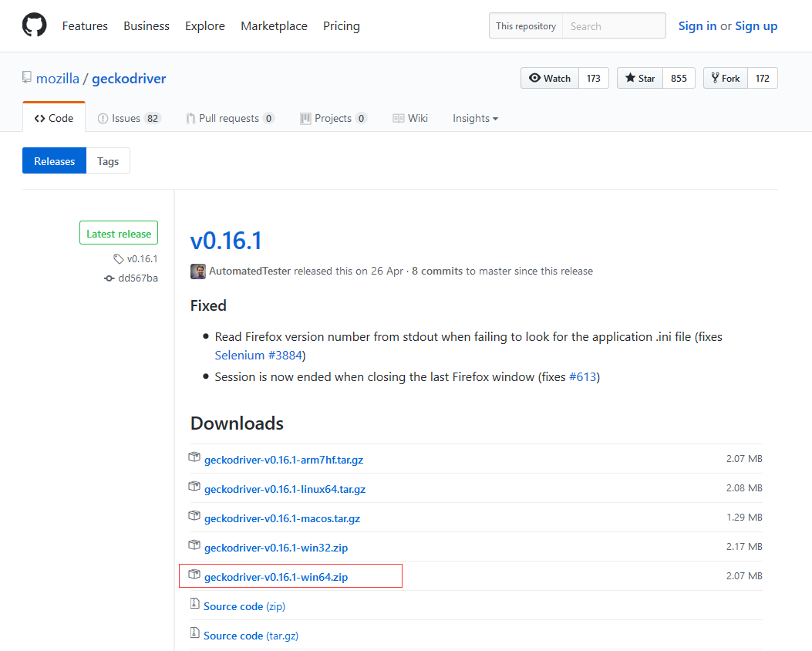Image resolution: width=812 pixels, height=651 pixels.
Task: Open Explore in top navigation
Action: 205,26
